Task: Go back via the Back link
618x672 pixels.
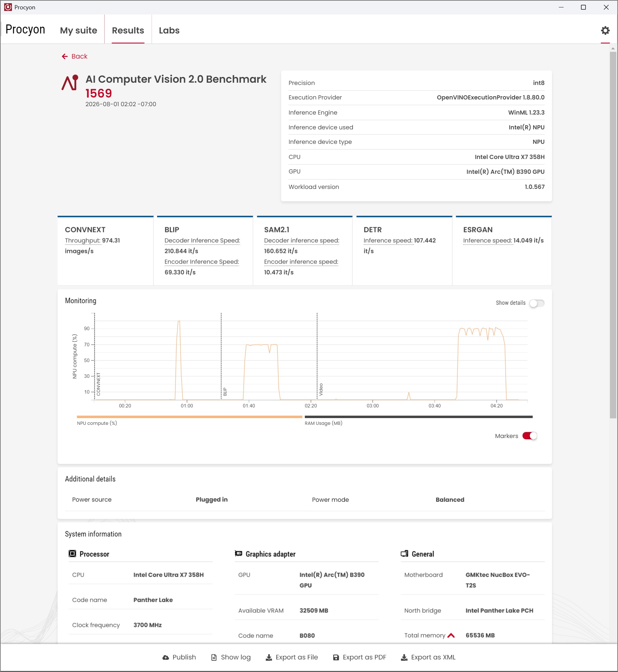Action: click(75, 57)
